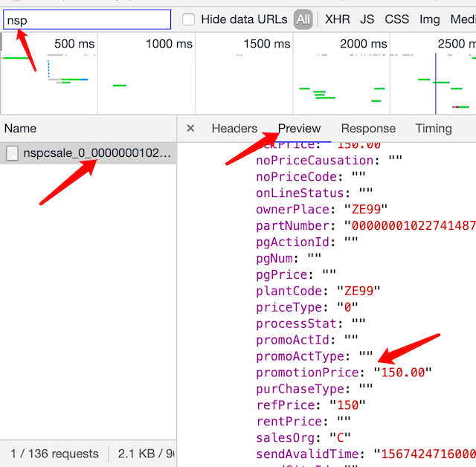Screen dimensions: 476x467
Task: Click the Name column header
Action: 20,129
